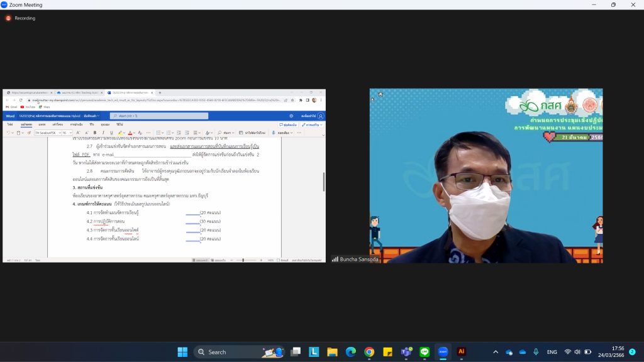The width and height of the screenshot is (644, 362).
Task: Click the bookmark star in shared browser address bar
Action: tap(292, 100)
